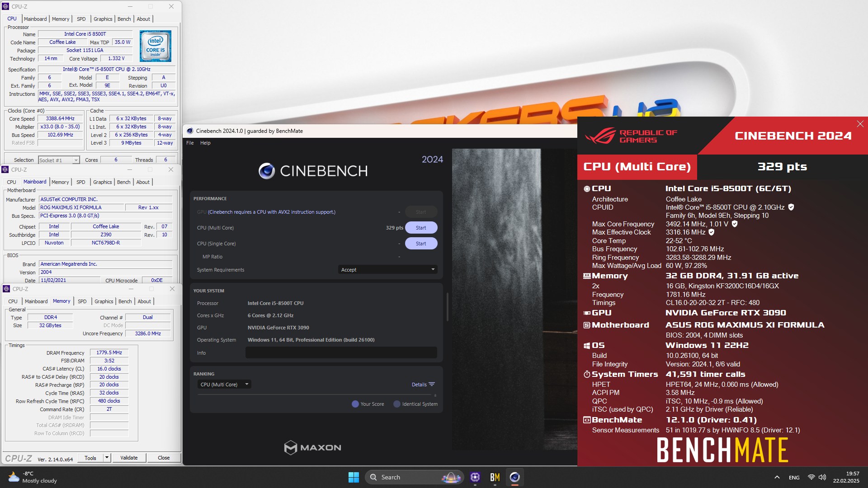This screenshot has width=868, height=488.
Task: Click the BenchMate GPU section icon
Action: pyautogui.click(x=587, y=313)
